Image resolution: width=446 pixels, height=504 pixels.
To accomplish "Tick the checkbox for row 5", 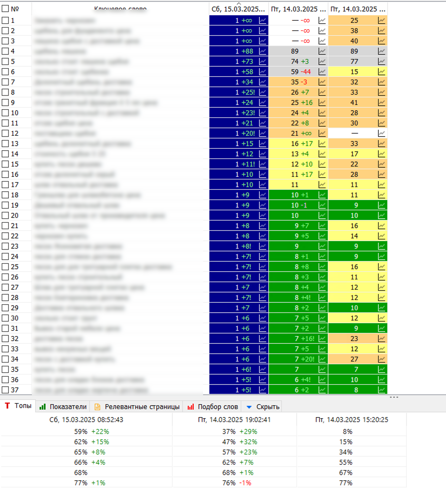I will pos(5,62).
